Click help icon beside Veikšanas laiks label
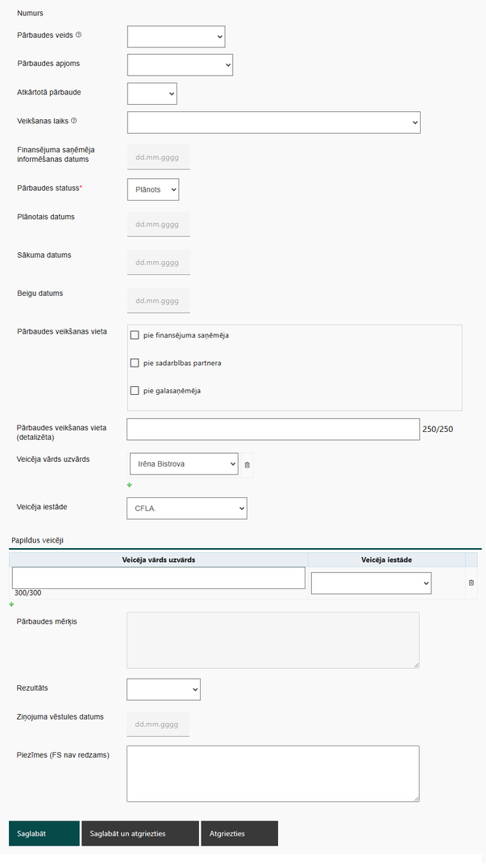 pyautogui.click(x=74, y=121)
